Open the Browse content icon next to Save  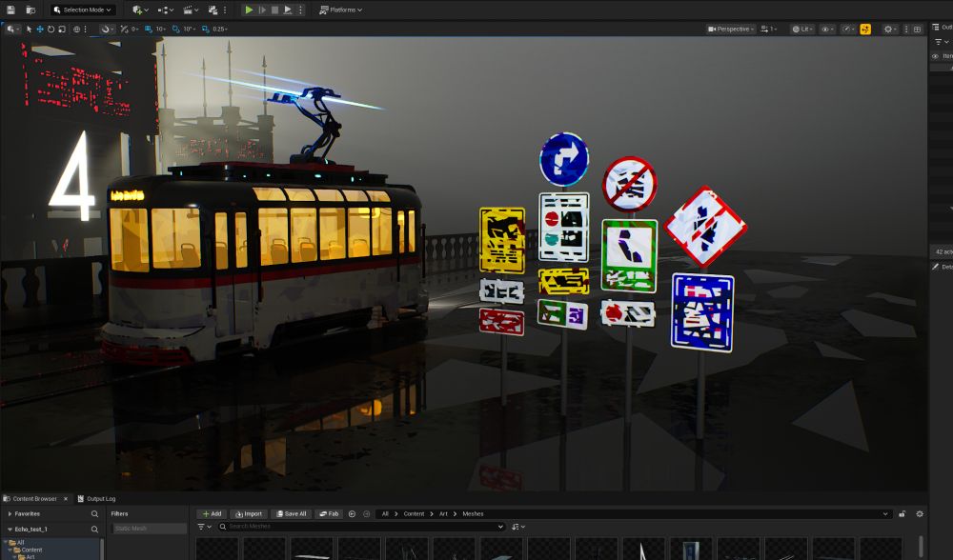(x=30, y=10)
